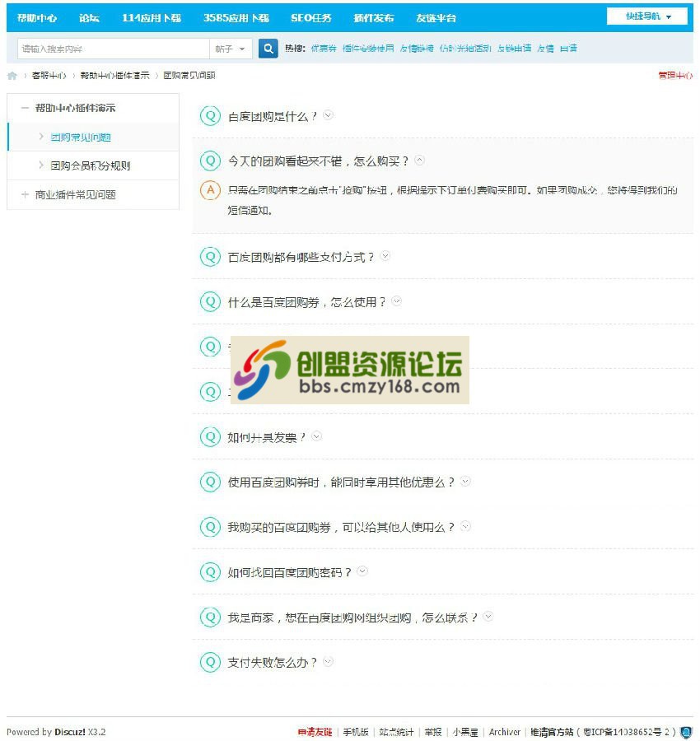The height and width of the screenshot is (741, 700).
Task: Click question text 支付失败怎么办？
Action: (273, 663)
